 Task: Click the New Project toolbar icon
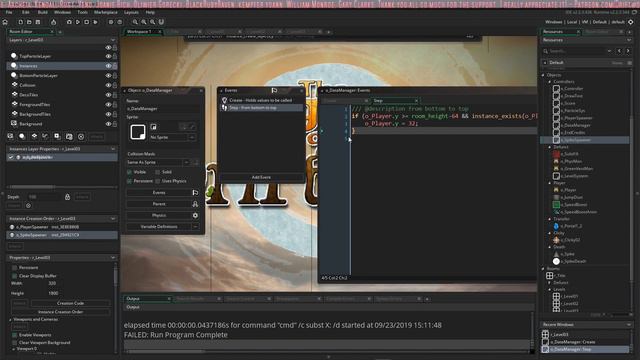coord(20,22)
